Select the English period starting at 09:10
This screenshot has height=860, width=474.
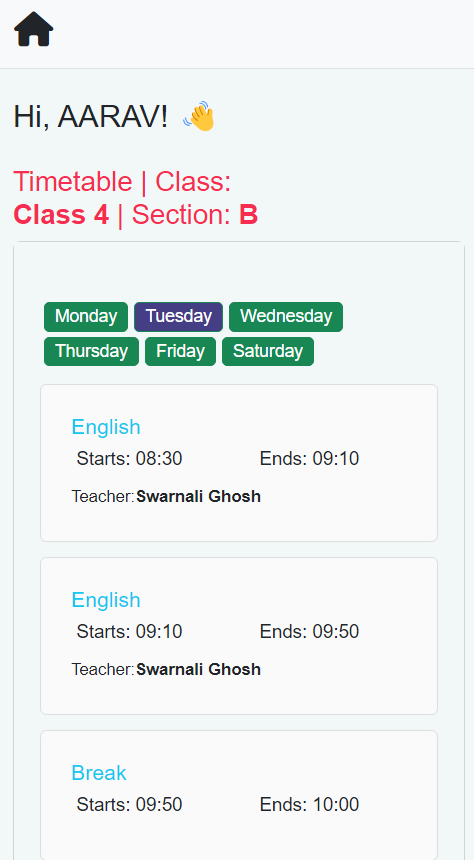[x=239, y=636]
